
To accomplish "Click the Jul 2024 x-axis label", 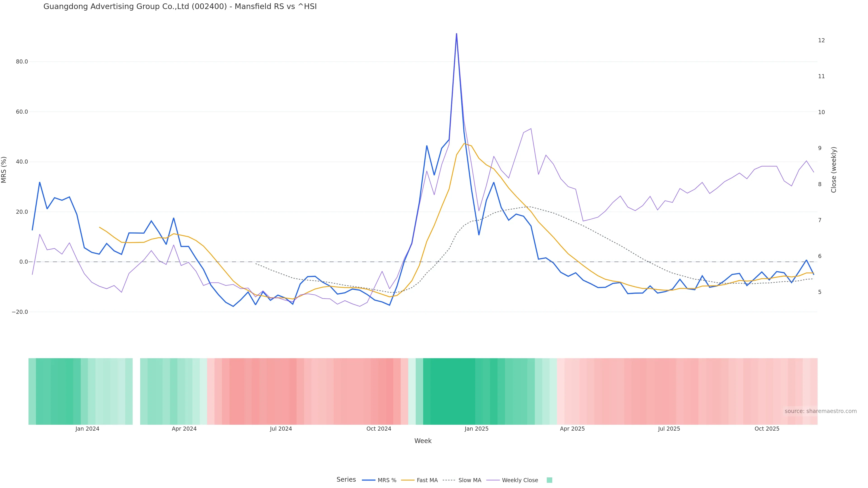I will 281,429.
